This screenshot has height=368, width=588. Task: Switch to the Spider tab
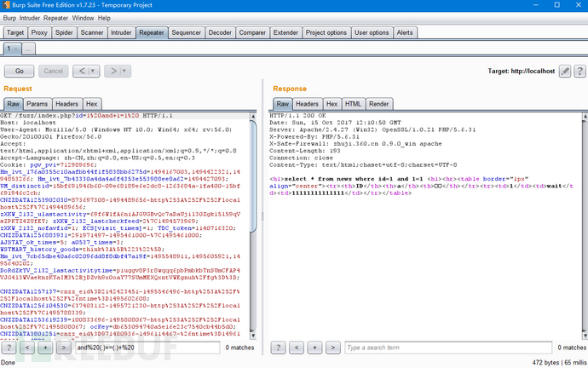64,32
